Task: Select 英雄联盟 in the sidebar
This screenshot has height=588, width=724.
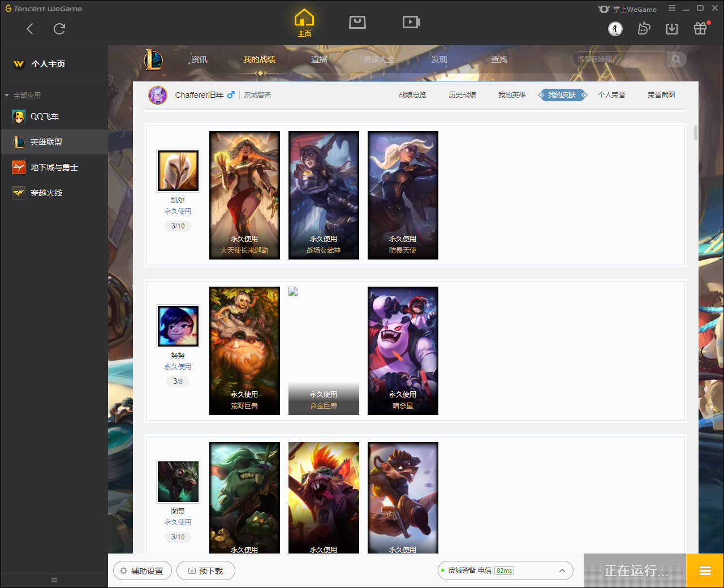Action: point(54,142)
